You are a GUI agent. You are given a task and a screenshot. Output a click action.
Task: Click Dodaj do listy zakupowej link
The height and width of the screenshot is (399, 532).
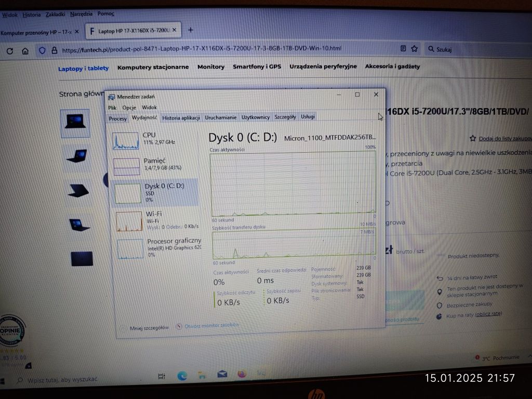[505, 138]
